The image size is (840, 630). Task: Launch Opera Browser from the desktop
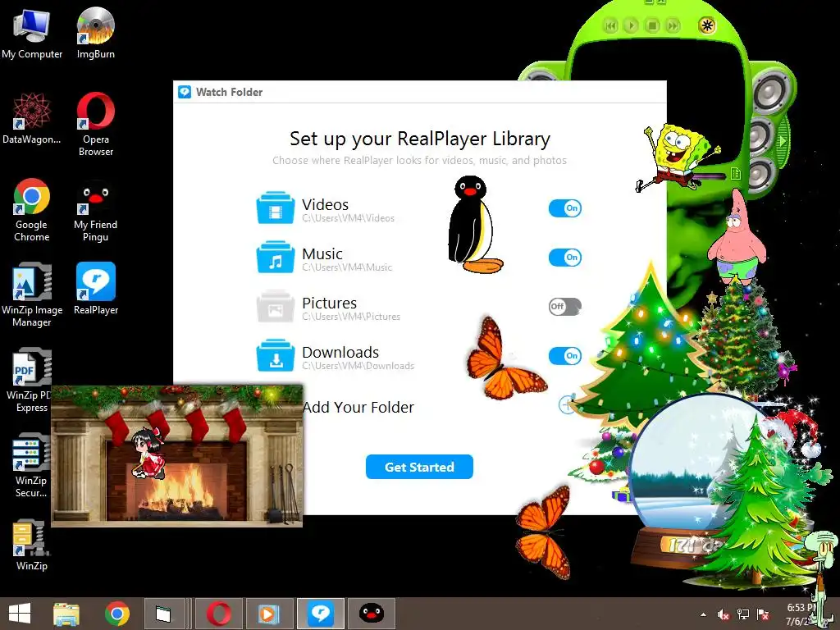[x=95, y=125]
